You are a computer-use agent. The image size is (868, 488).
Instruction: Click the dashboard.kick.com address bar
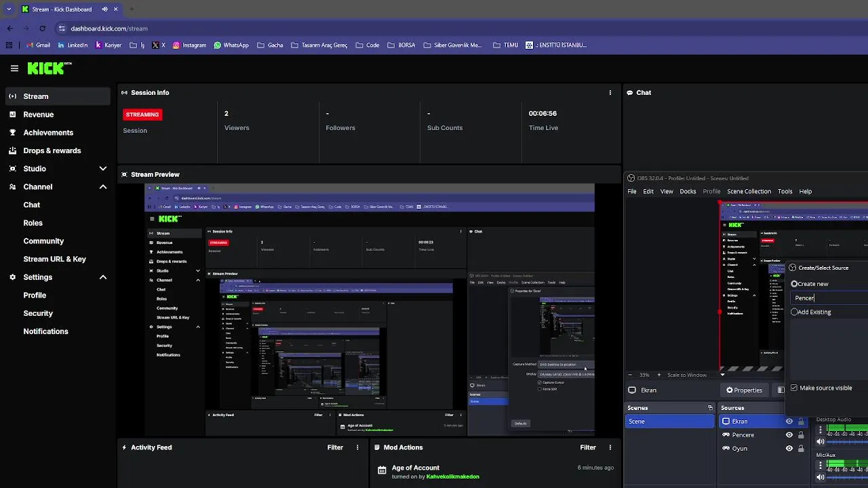461,28
